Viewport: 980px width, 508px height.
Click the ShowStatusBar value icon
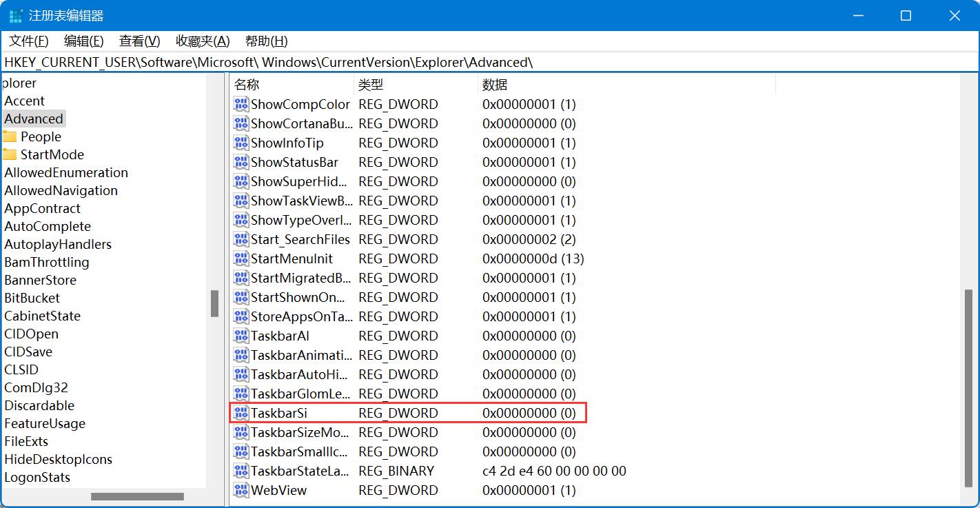(241, 162)
